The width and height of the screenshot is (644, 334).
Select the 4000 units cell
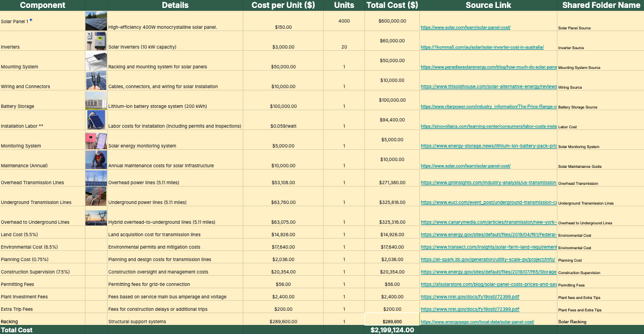click(x=344, y=21)
